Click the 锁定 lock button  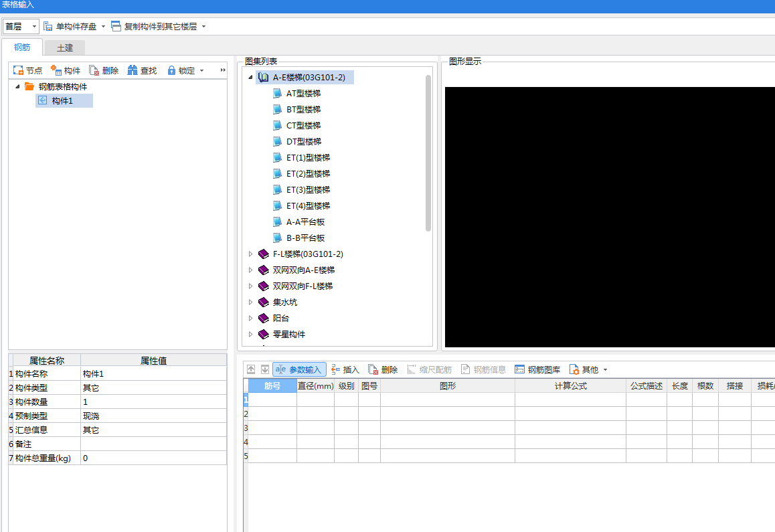[x=181, y=71]
